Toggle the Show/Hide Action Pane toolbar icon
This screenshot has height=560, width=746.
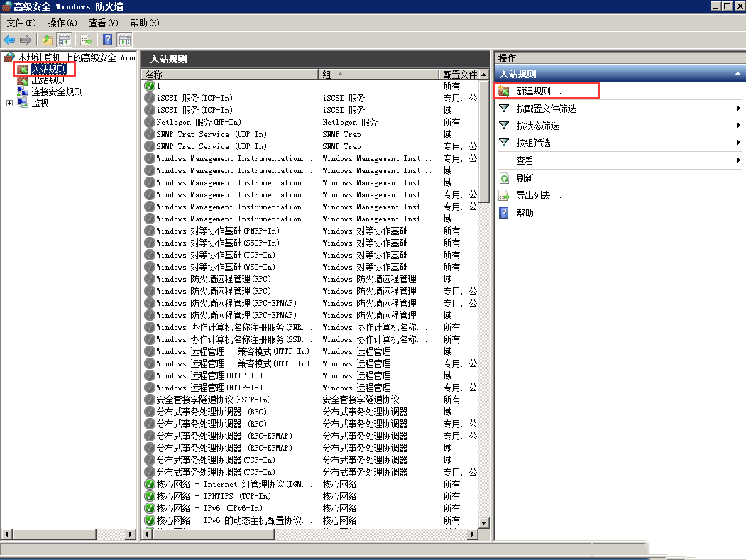(125, 40)
